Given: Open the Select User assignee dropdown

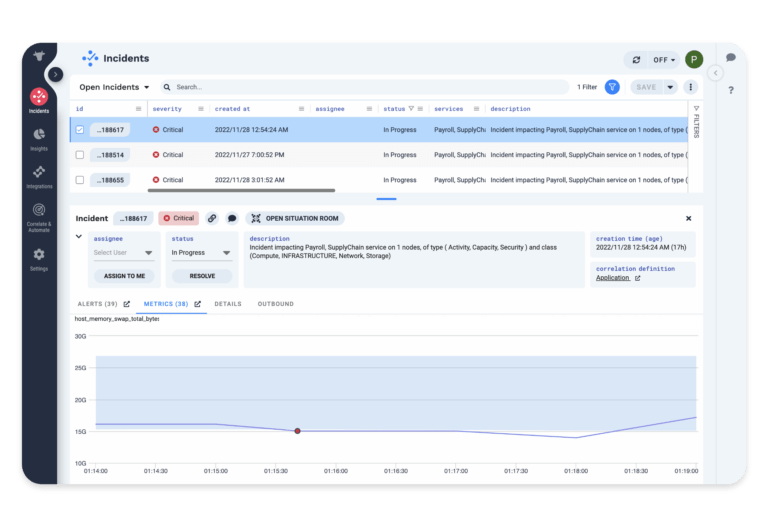Looking at the screenshot, I should 123,253.
